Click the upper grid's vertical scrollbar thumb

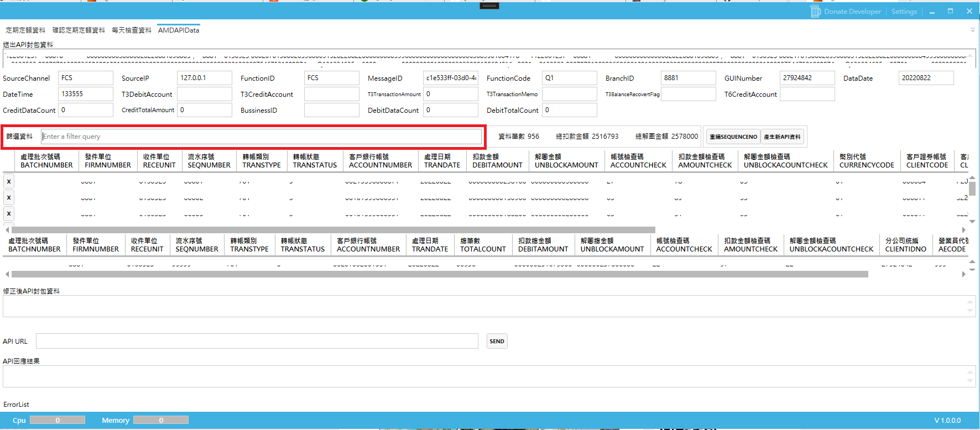972,189
